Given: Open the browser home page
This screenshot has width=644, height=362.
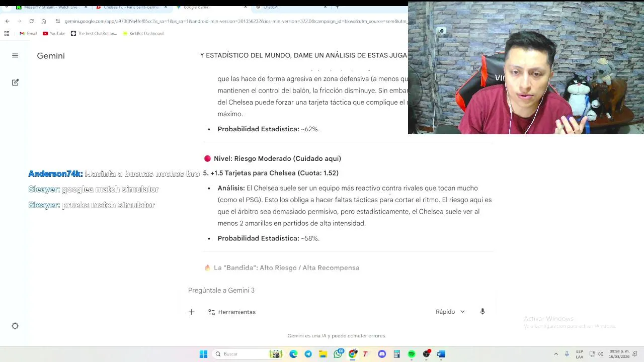Looking at the screenshot, I should 43,21.
